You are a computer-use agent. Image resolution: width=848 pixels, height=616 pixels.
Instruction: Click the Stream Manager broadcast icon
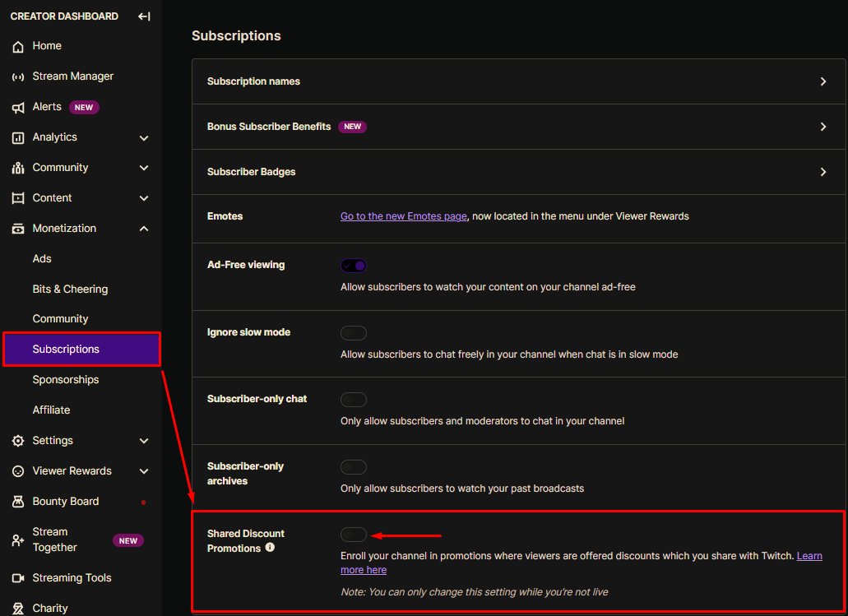[18, 76]
